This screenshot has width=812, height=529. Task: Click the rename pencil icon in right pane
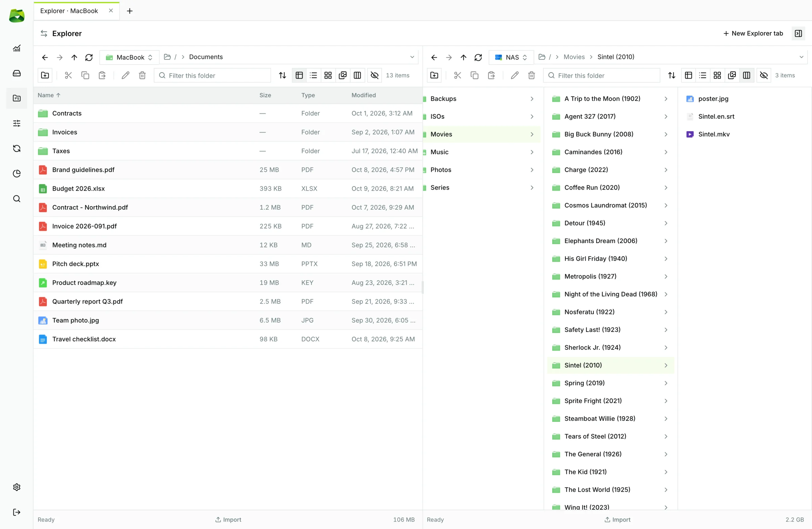point(515,75)
